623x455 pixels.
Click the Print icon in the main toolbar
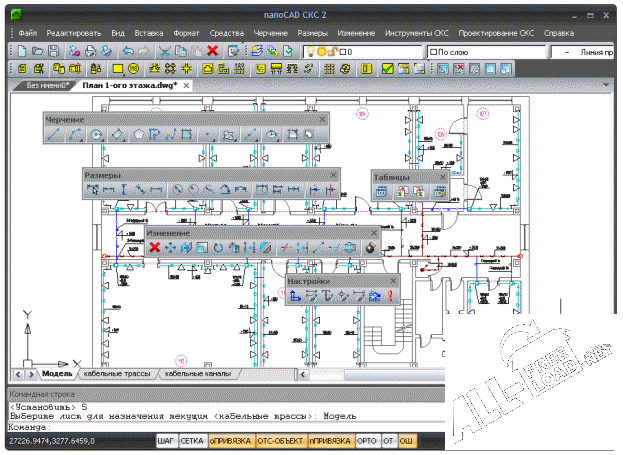[x=90, y=50]
